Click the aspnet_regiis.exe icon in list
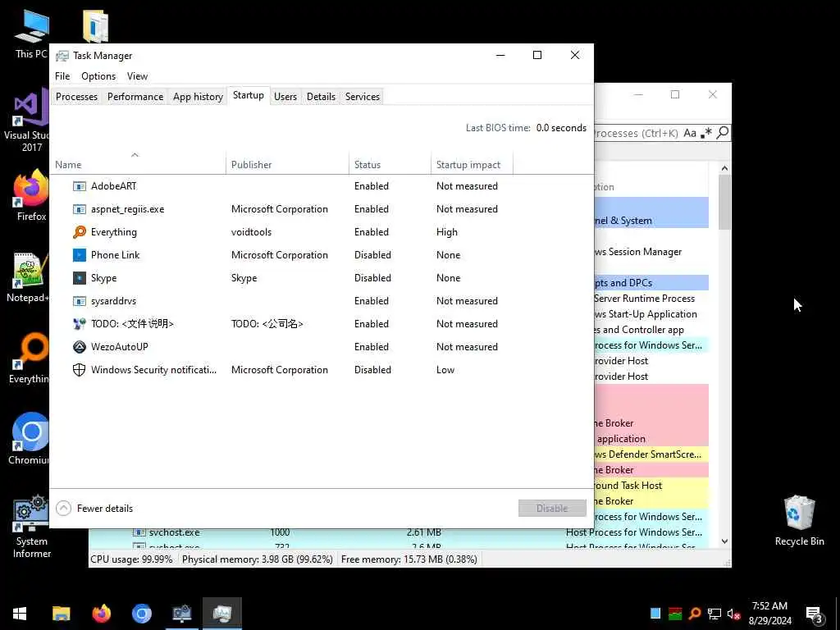Screen dimensions: 840x630 80,209
